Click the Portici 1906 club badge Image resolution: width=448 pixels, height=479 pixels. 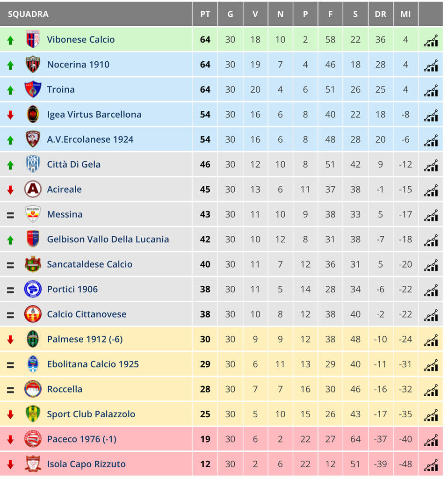pos(33,289)
